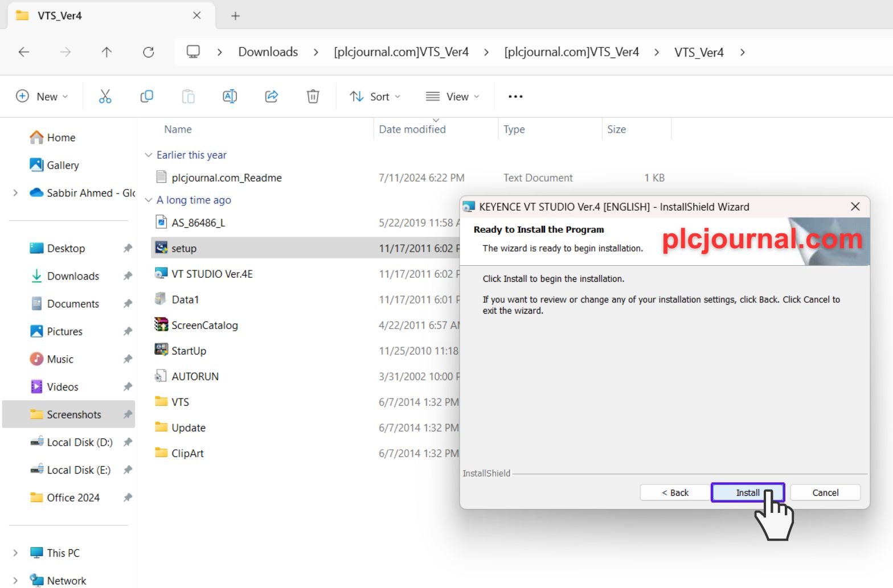Click the Copy icon in toolbar
This screenshot has width=893, height=588.
tap(146, 97)
